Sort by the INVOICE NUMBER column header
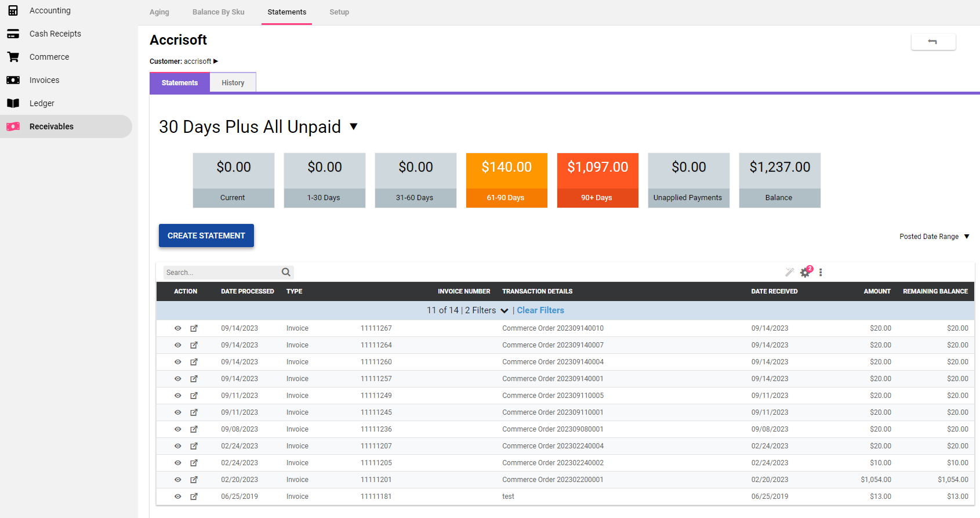This screenshot has width=980, height=518. pyautogui.click(x=464, y=291)
